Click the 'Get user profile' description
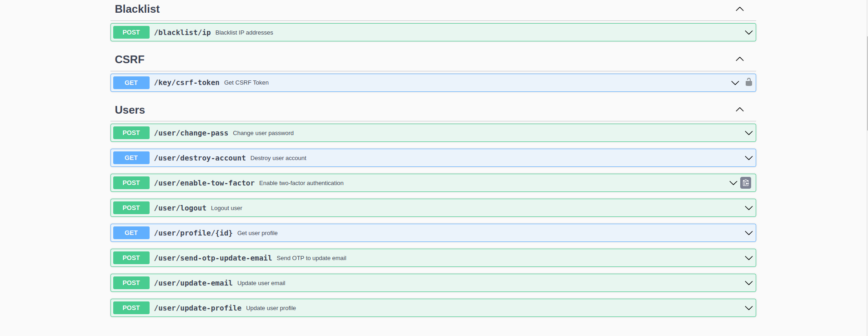Viewport: 868px width, 336px height. [x=257, y=233]
